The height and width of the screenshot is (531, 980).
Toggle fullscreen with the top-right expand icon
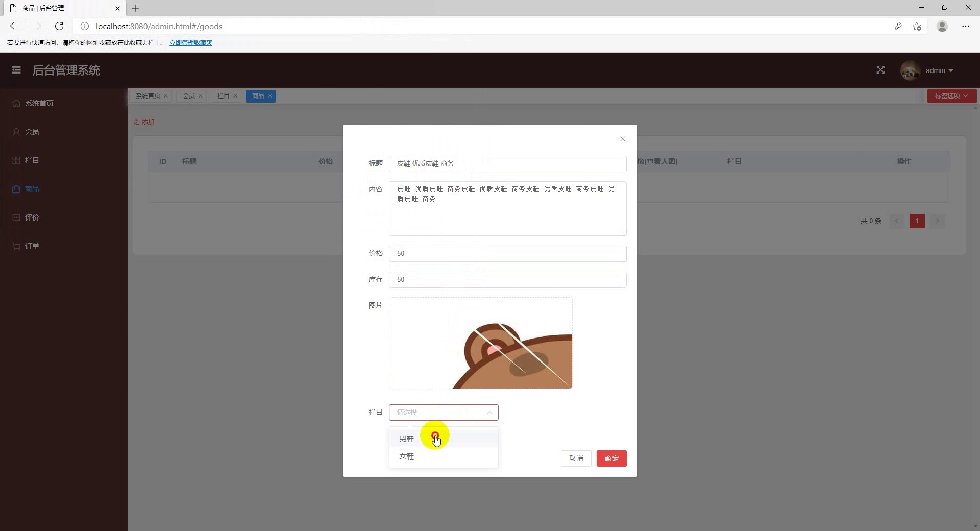click(880, 70)
